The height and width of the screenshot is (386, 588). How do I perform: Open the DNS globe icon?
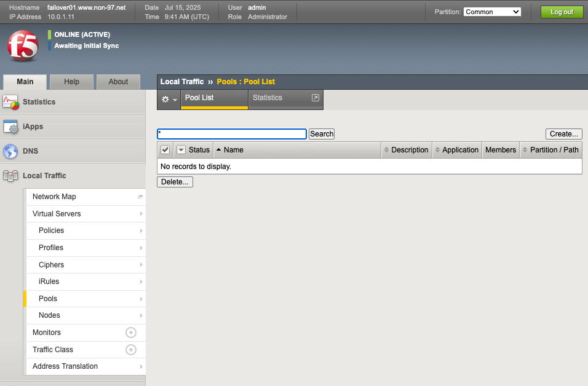tap(10, 151)
